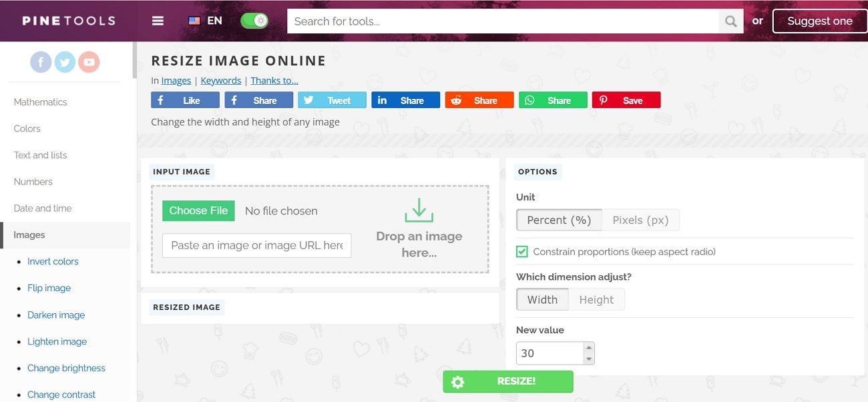The height and width of the screenshot is (402, 868).
Task: Select Width dimension to adjust
Action: click(x=542, y=300)
